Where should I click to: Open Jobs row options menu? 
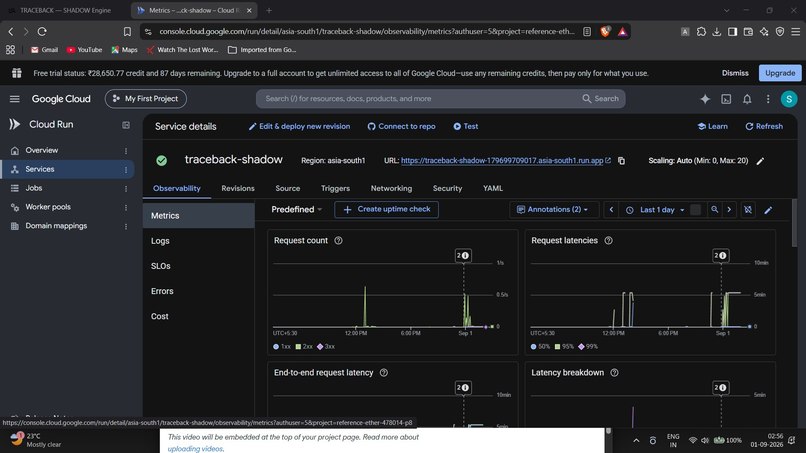(126, 189)
